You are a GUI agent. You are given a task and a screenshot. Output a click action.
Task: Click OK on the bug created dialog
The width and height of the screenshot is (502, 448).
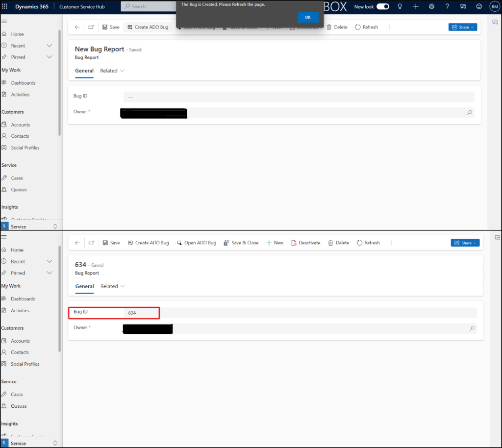click(307, 17)
